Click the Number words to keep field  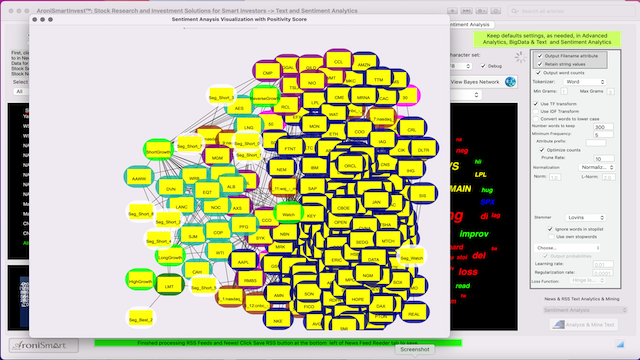pyautogui.click(x=603, y=127)
